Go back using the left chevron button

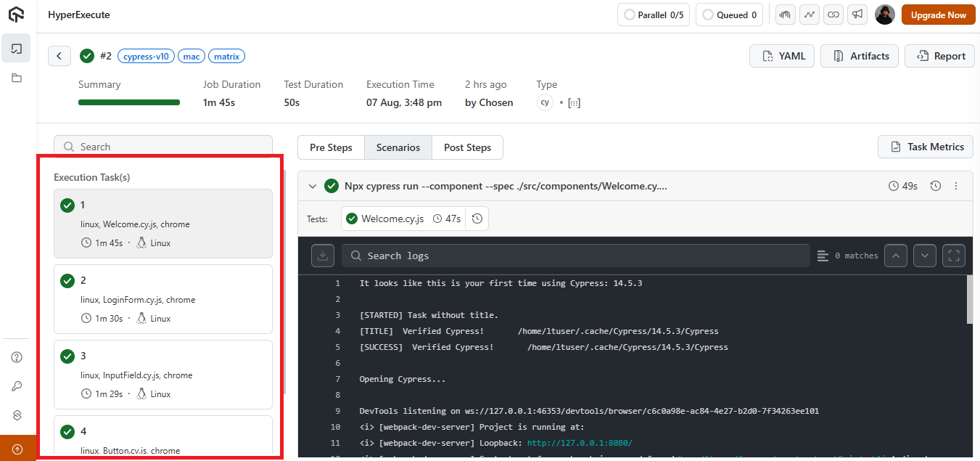(x=59, y=56)
